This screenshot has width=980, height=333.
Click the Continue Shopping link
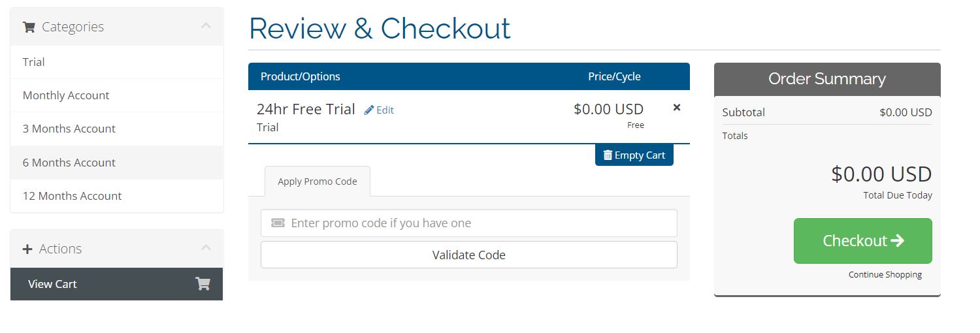(x=885, y=275)
